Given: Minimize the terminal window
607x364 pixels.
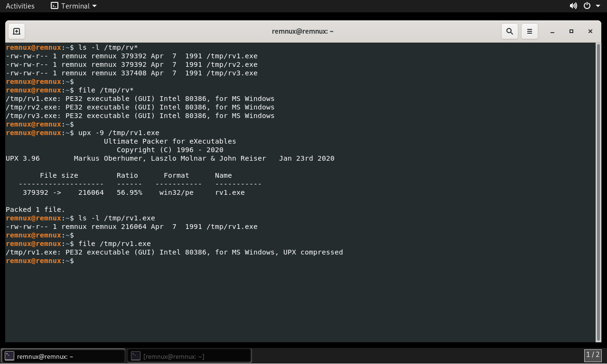Looking at the screenshot, I should click(x=552, y=31).
